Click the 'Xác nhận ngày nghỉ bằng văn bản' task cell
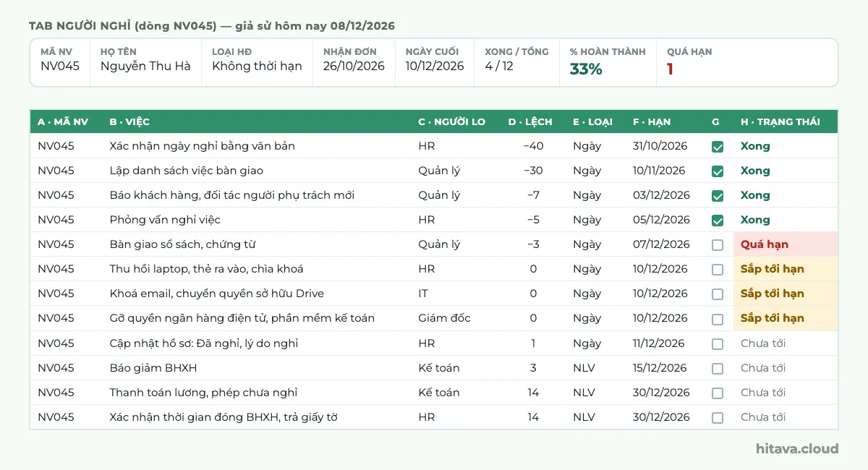The width and height of the screenshot is (868, 470). coord(203,146)
